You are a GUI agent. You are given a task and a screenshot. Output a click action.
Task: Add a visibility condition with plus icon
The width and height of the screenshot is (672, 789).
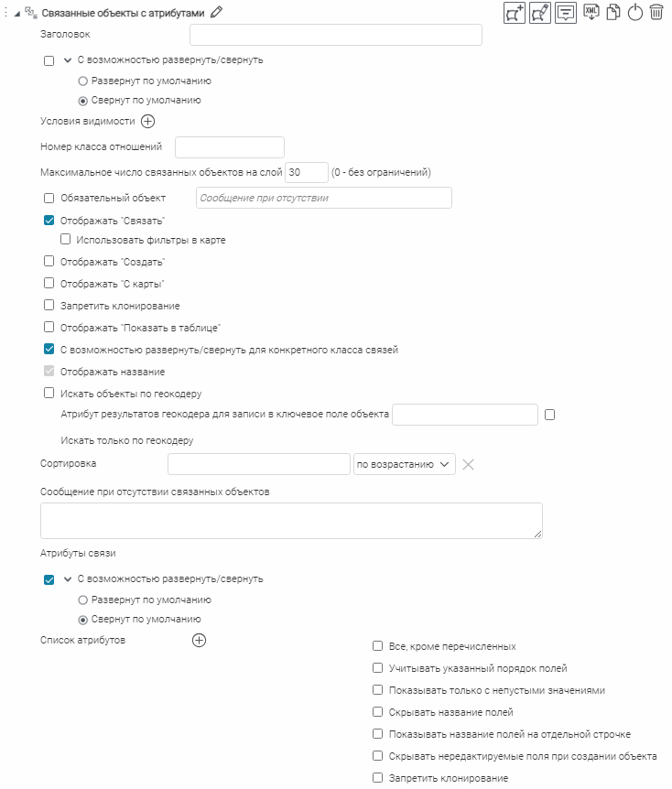[x=148, y=122]
